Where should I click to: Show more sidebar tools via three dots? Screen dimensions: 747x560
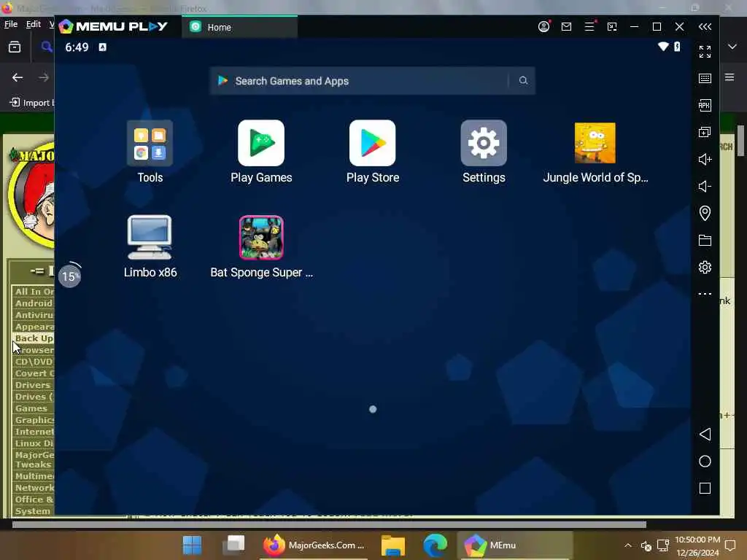coord(705,294)
